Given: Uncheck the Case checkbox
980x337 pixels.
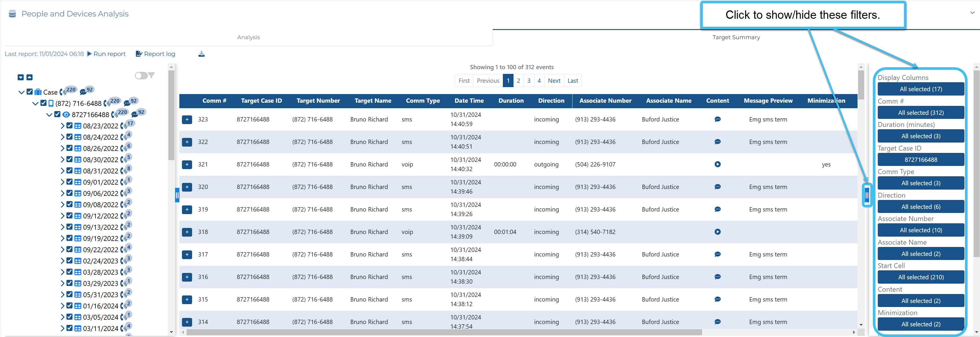Looking at the screenshot, I should 30,92.
